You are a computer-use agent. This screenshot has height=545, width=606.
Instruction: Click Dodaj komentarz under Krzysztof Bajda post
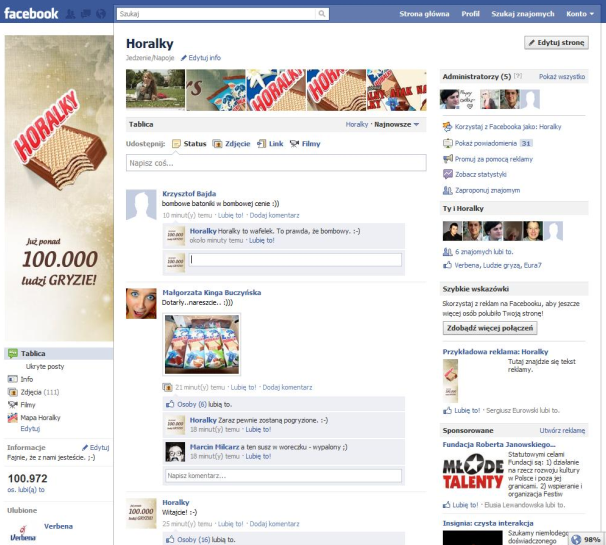coord(274,215)
